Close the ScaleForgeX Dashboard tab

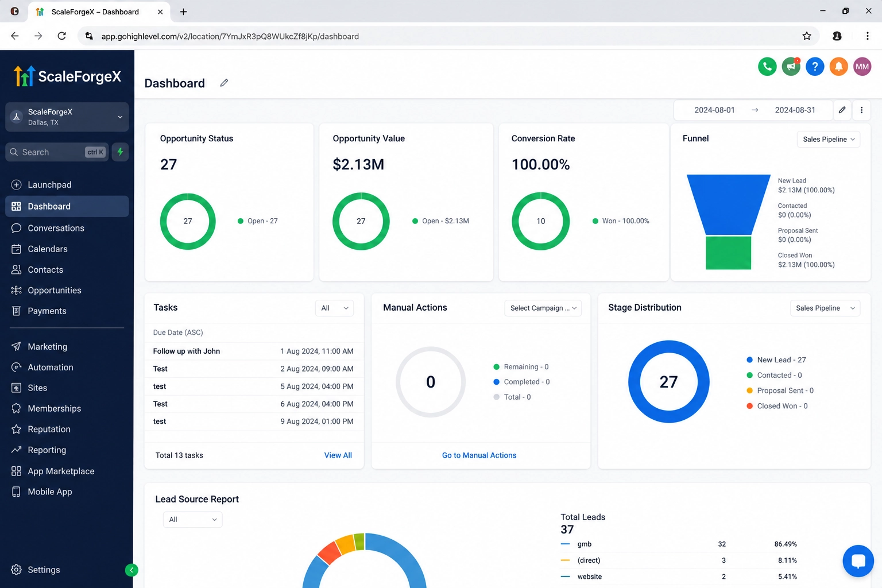tap(160, 11)
